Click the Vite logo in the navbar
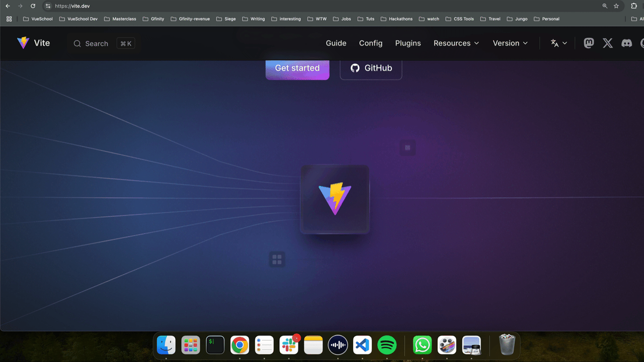644x362 pixels. tap(33, 43)
